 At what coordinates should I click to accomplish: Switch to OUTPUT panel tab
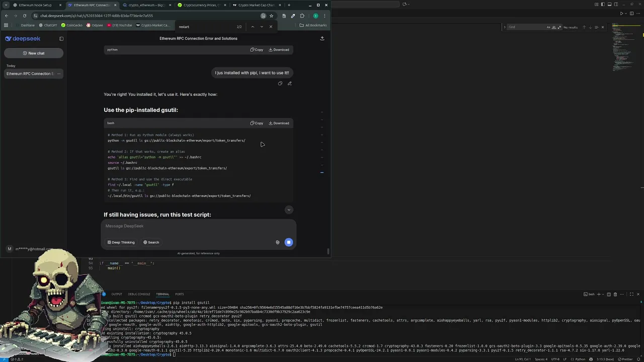pyautogui.click(x=117, y=294)
